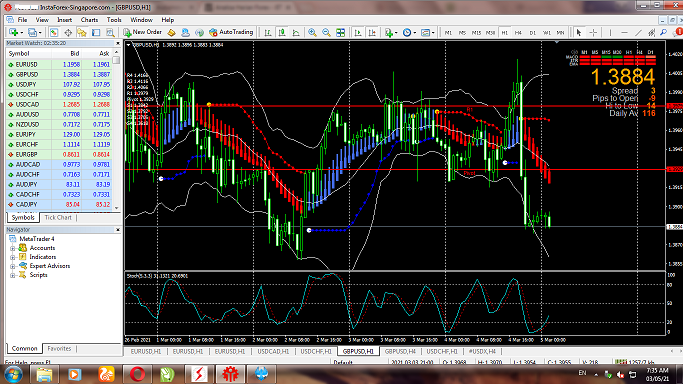
Task: Select the crosshair tool
Action: [x=593, y=33]
